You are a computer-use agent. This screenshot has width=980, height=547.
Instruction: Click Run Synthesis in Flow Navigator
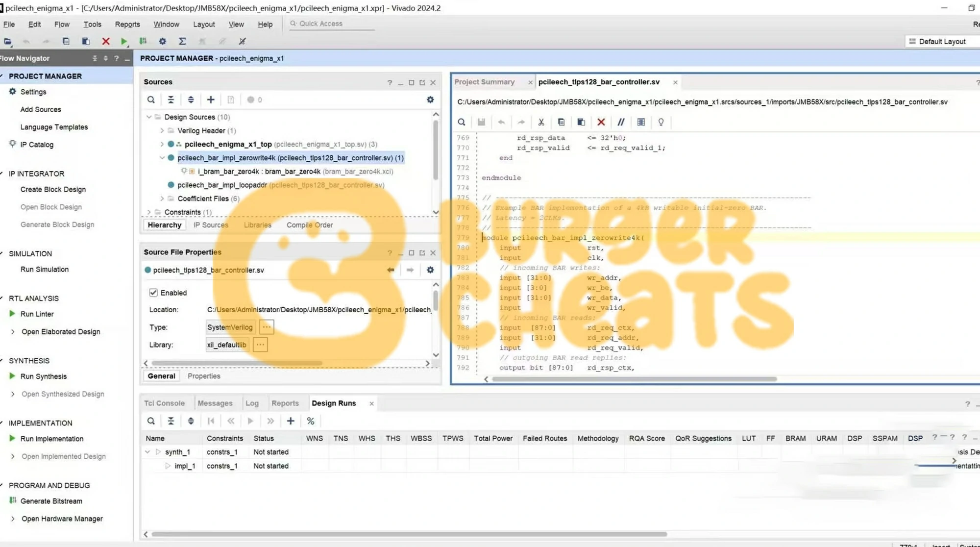[44, 376]
